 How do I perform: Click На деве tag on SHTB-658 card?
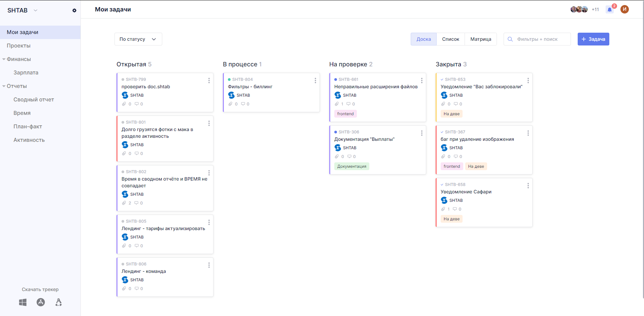click(451, 219)
